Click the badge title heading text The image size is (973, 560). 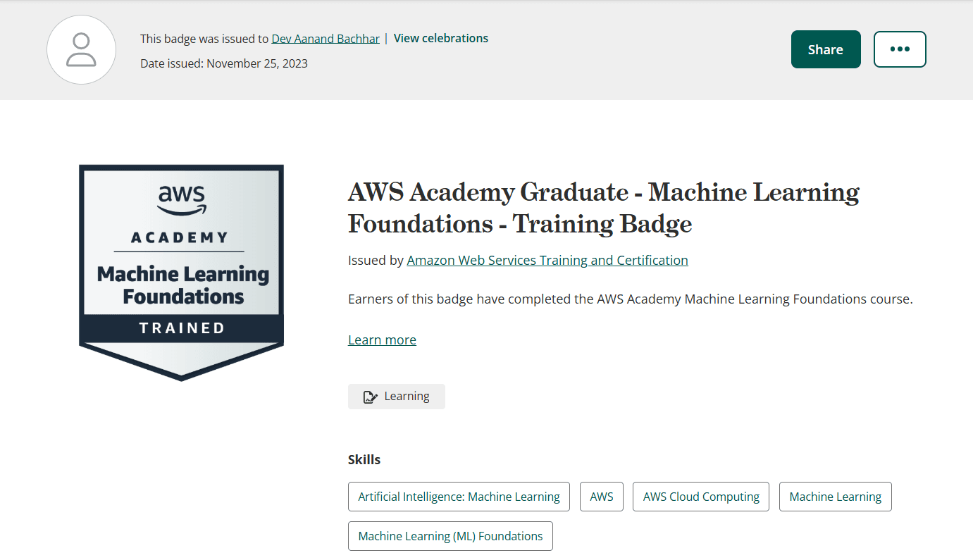(x=604, y=208)
